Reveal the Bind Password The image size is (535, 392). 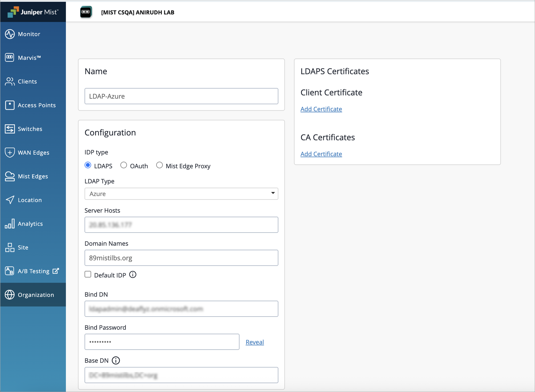254,342
